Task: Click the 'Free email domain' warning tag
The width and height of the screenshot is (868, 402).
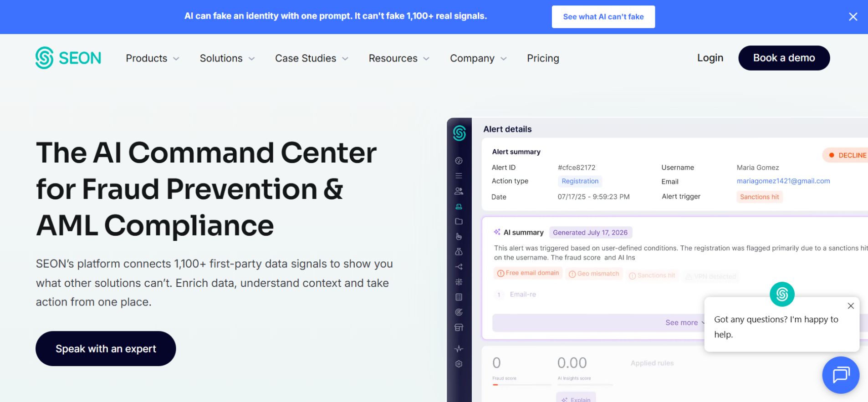Action: pyautogui.click(x=528, y=273)
